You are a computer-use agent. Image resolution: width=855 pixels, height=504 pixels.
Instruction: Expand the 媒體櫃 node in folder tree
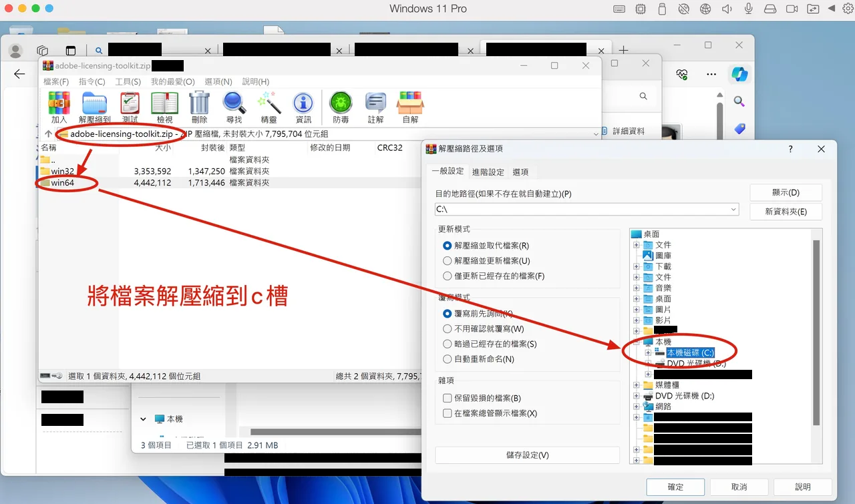[636, 385]
